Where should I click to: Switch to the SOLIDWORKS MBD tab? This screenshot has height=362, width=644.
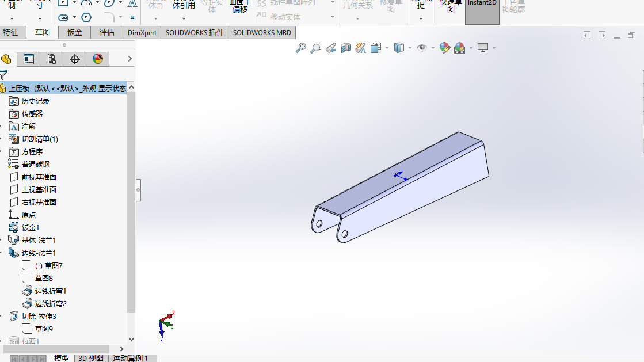pos(262,32)
